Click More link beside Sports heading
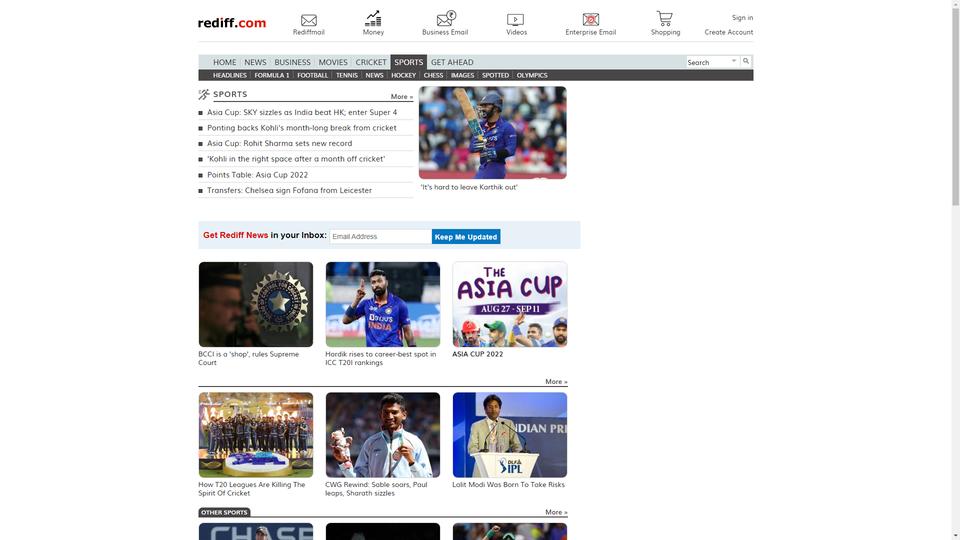 pos(402,97)
